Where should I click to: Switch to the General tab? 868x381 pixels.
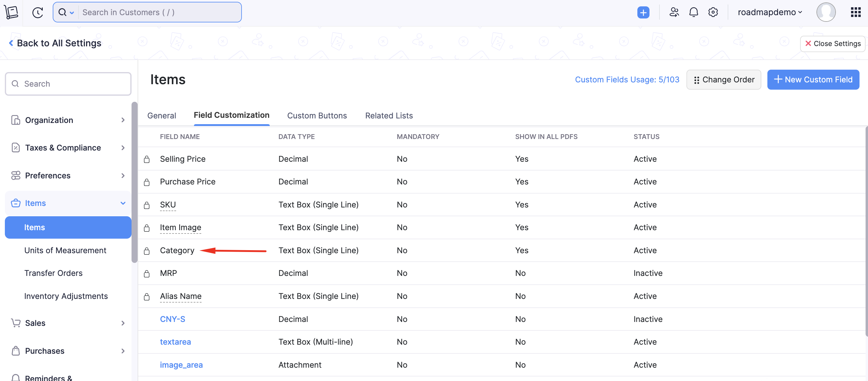162,116
